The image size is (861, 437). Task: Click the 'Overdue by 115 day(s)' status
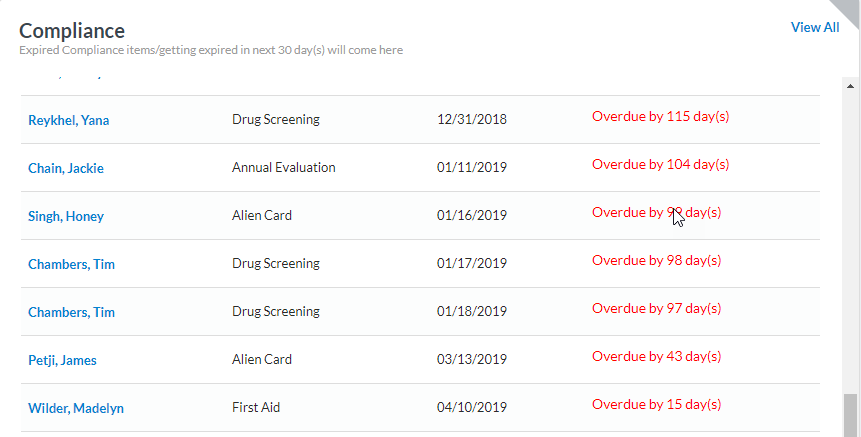660,116
